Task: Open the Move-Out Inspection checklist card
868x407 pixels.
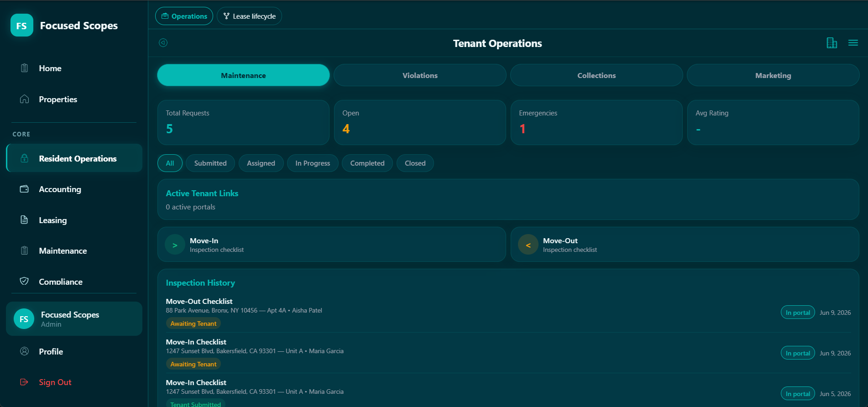Action: pyautogui.click(x=685, y=245)
